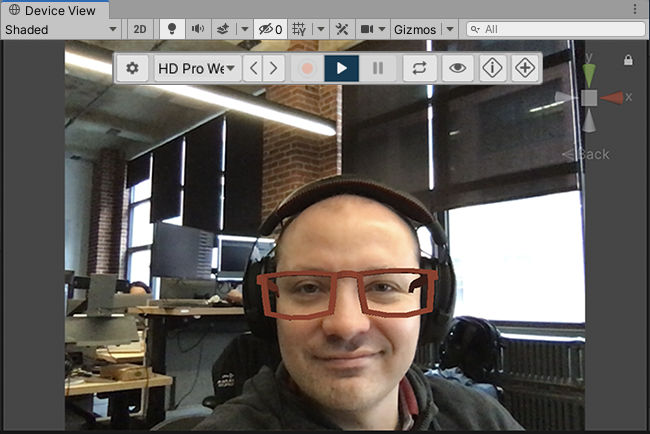
Task: Expand the effects dropdown arrow
Action: 245,29
